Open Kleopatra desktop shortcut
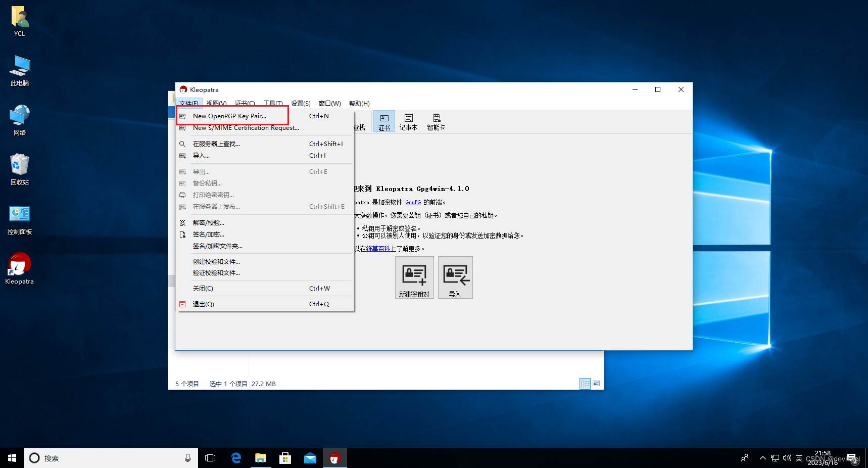 (x=20, y=269)
